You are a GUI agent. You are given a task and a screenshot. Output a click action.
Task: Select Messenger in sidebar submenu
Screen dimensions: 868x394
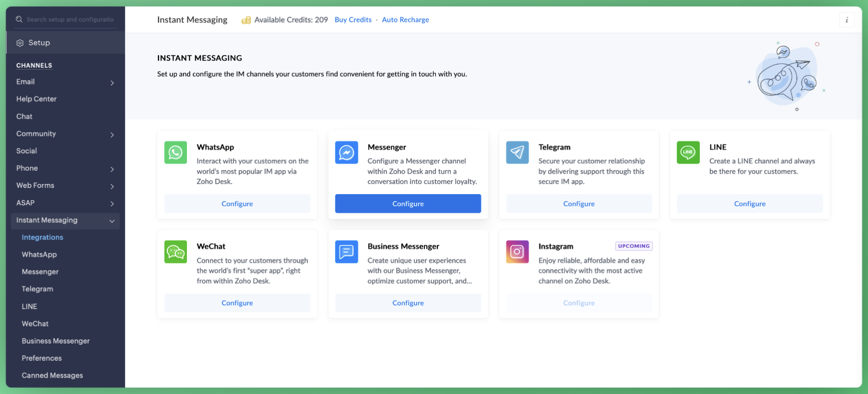pyautogui.click(x=40, y=272)
